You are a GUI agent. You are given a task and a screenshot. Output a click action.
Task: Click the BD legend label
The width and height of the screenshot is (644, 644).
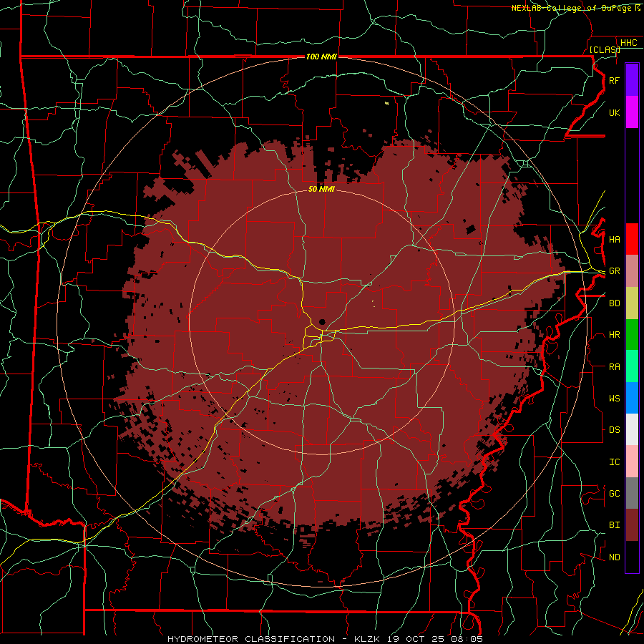click(x=614, y=303)
